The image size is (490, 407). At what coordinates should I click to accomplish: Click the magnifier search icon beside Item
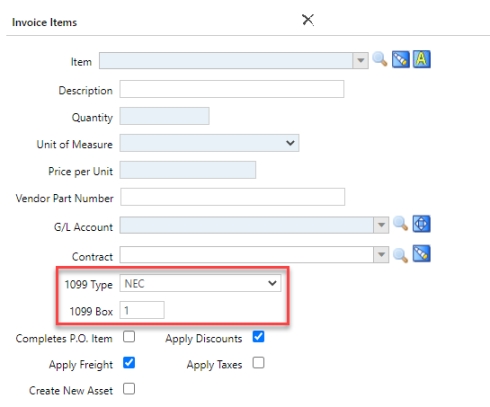[380, 59]
